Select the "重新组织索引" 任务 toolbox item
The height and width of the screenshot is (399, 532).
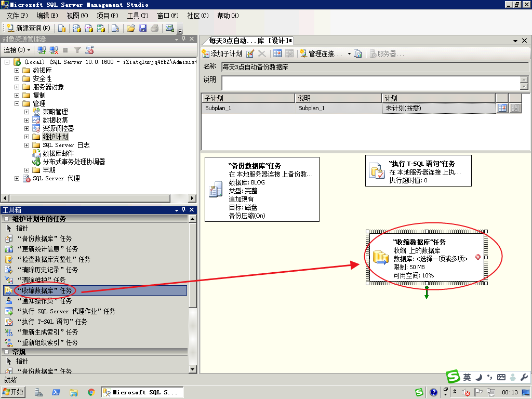[95, 342]
